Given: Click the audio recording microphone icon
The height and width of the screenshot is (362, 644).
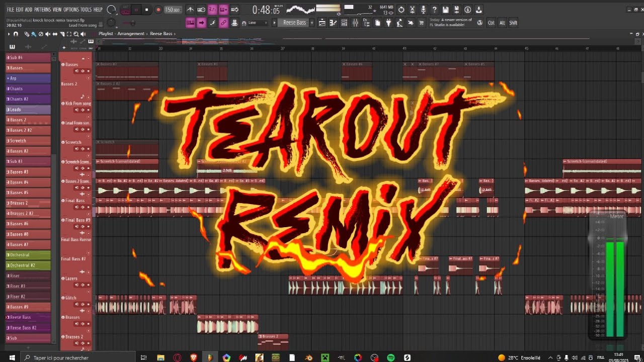Looking at the screenshot, I should pyautogui.click(x=423, y=10).
